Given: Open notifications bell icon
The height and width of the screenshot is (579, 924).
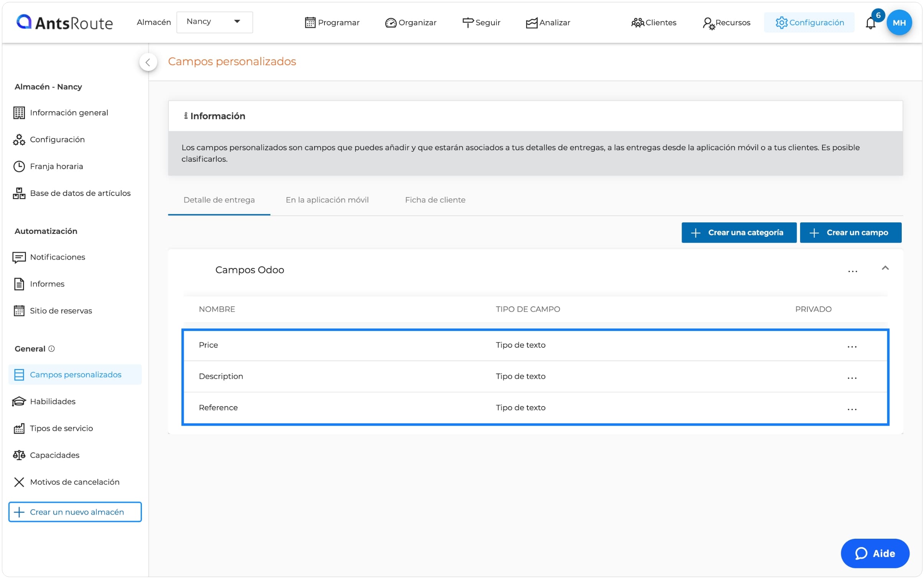Looking at the screenshot, I should coord(870,23).
